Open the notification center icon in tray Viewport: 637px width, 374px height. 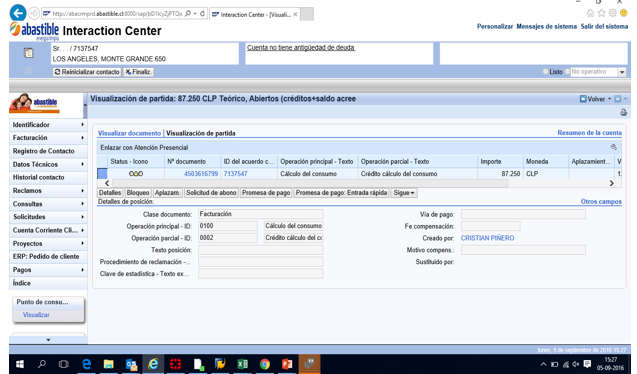tap(587, 364)
